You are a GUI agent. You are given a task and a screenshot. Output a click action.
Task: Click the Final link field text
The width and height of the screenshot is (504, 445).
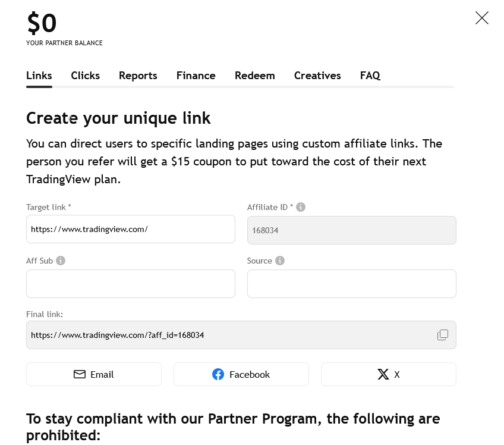117,335
